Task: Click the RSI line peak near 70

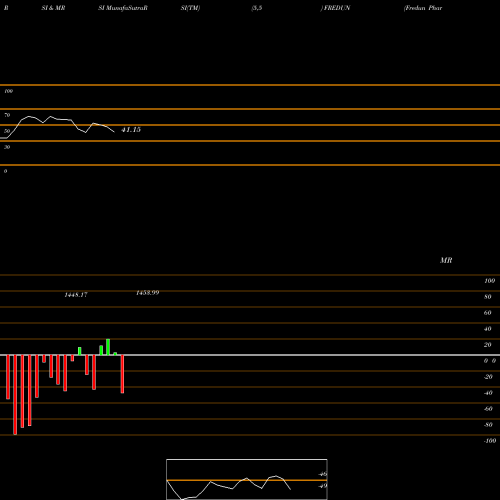Action: (29, 116)
